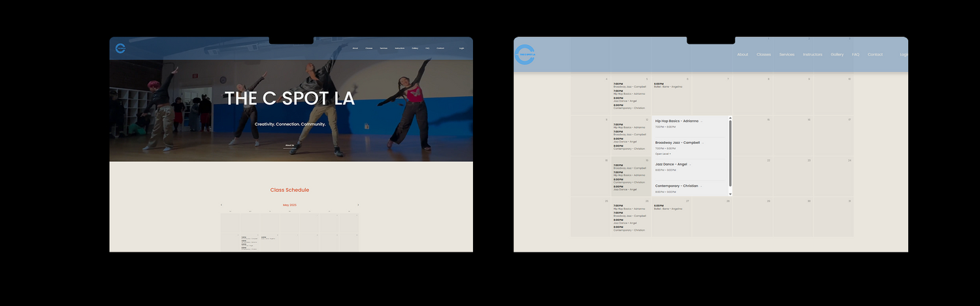This screenshot has width=980, height=306.
Task: Open Instructors in the homepage window navigation
Action: (400, 48)
